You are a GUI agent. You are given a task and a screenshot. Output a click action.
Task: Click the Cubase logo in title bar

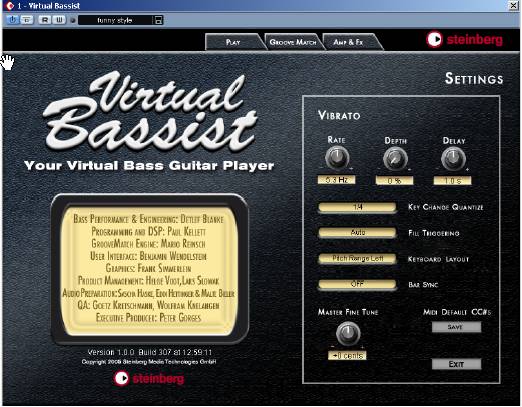10,6
